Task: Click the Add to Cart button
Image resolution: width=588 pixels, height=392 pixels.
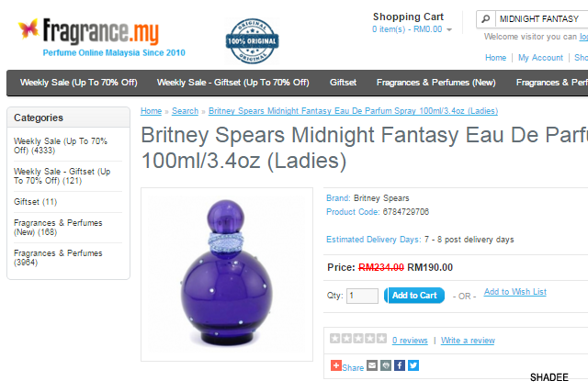Action: [x=414, y=296]
